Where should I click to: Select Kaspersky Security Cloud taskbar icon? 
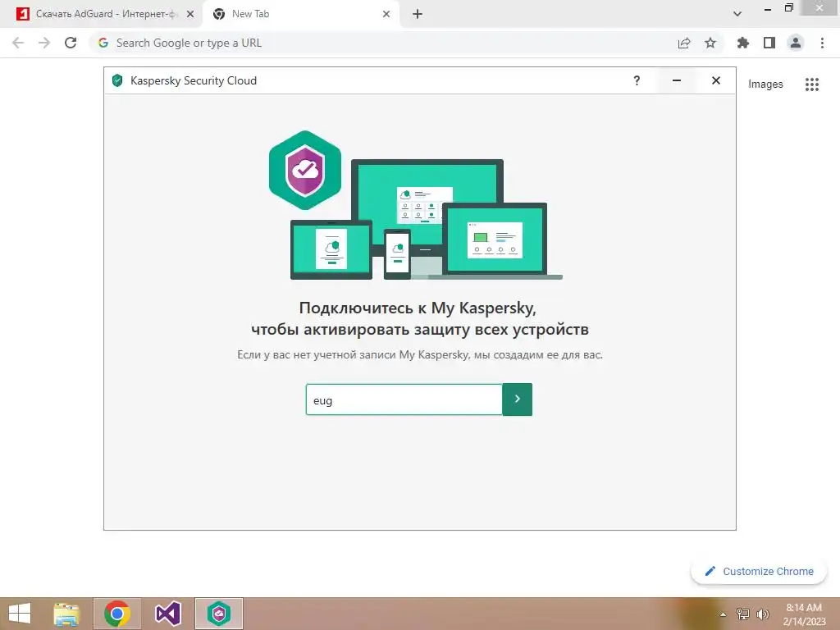tap(218, 614)
